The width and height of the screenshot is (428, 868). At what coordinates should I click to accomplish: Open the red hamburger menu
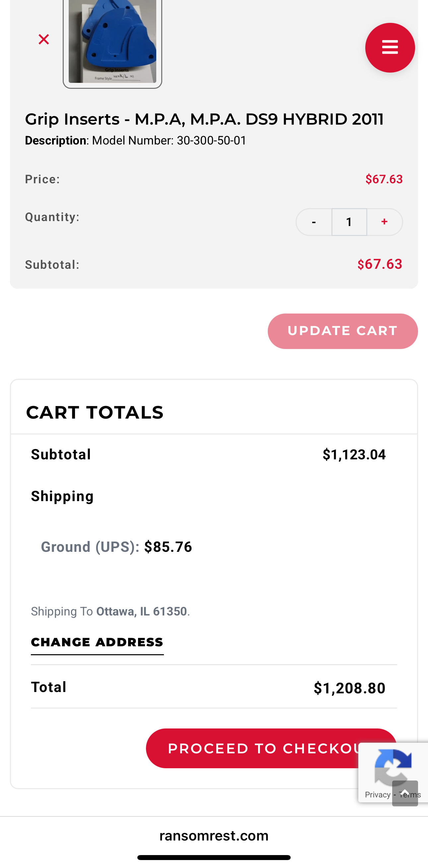click(390, 47)
